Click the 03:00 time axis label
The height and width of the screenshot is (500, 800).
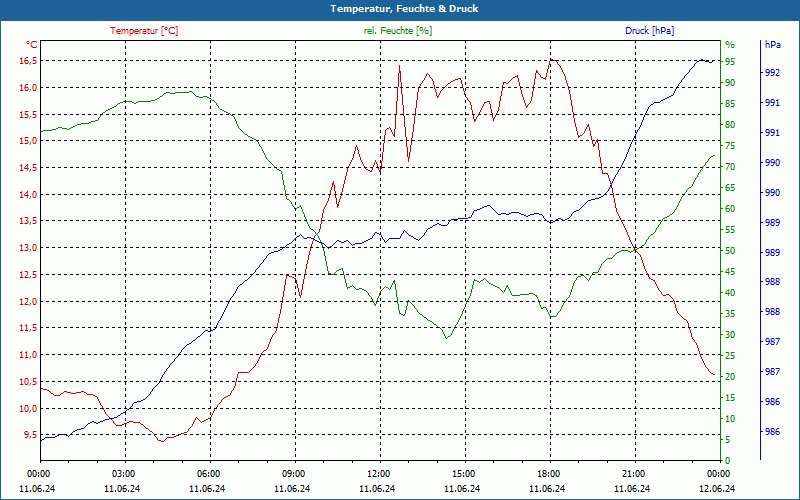(x=123, y=473)
